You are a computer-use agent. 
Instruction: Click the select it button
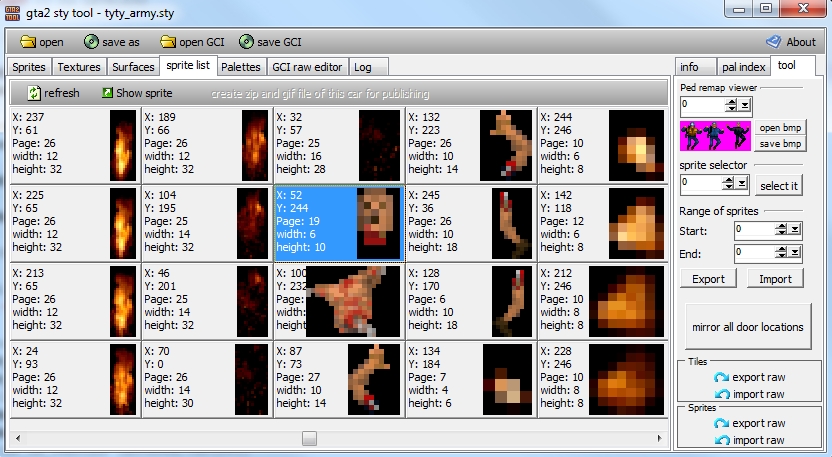[x=779, y=185]
